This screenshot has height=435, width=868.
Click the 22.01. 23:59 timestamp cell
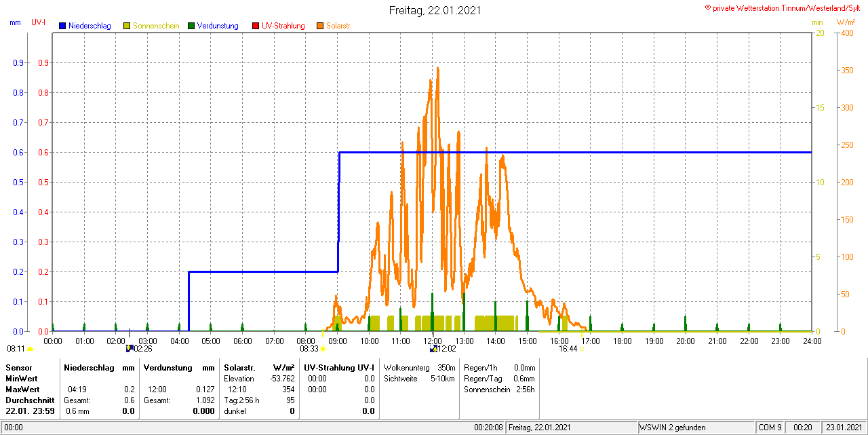[30, 411]
